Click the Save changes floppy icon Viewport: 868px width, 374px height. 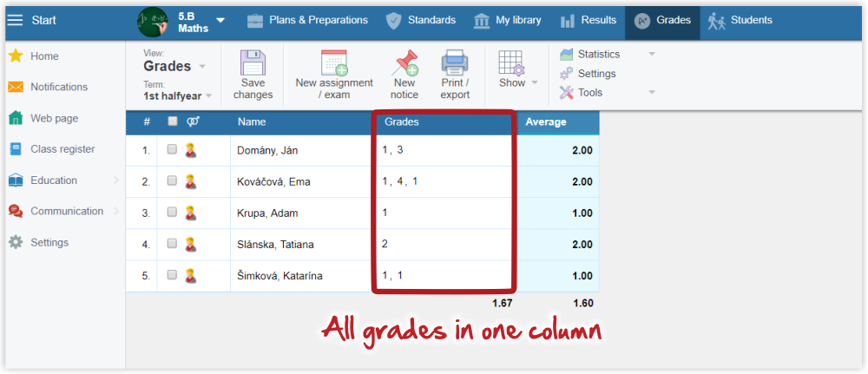[253, 62]
